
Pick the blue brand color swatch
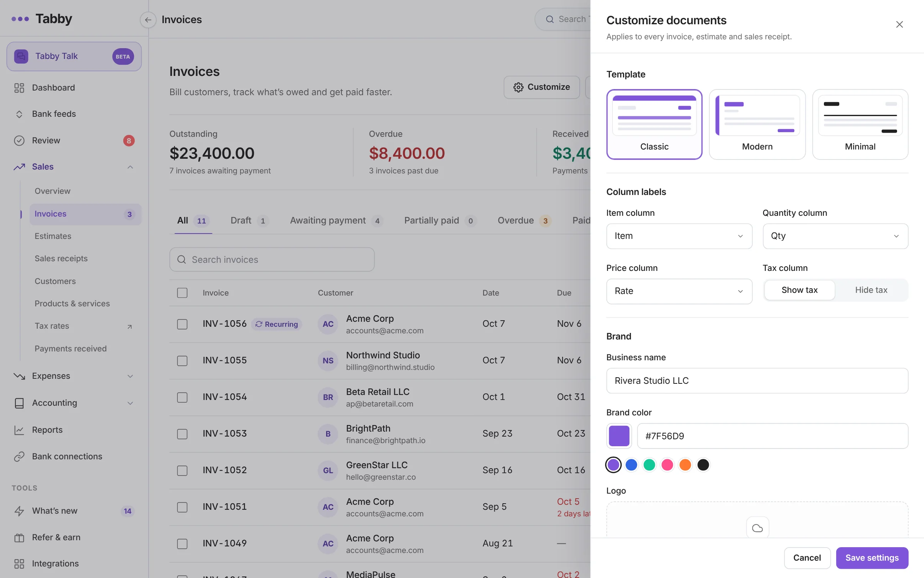[631, 465]
